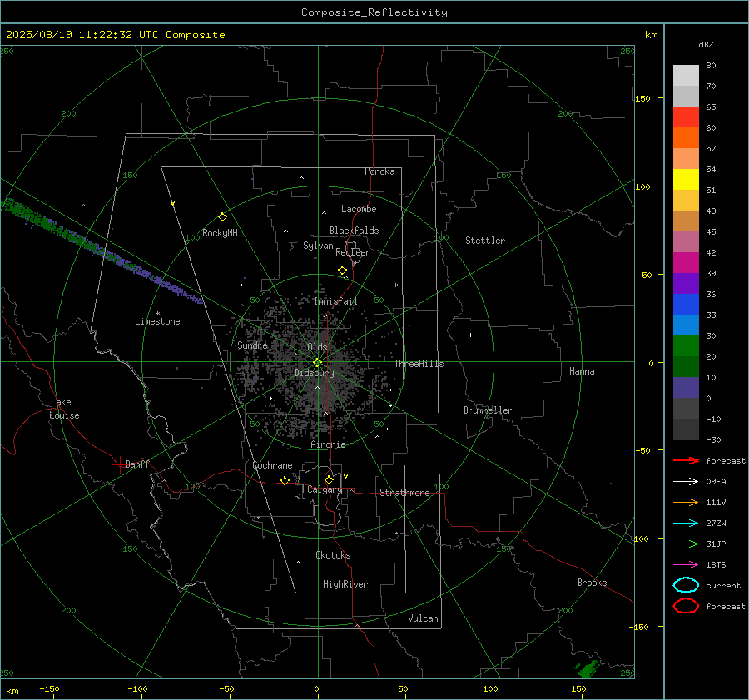The width and height of the screenshot is (749, 700).
Task: Select the Lacombe city label
Action: point(359,209)
